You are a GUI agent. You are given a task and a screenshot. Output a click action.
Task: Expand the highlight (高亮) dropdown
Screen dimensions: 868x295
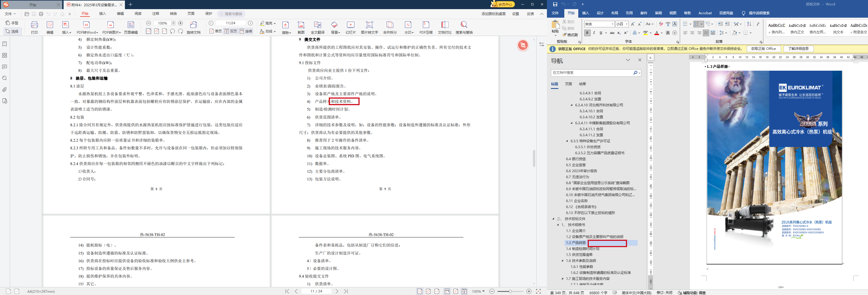pos(275,24)
